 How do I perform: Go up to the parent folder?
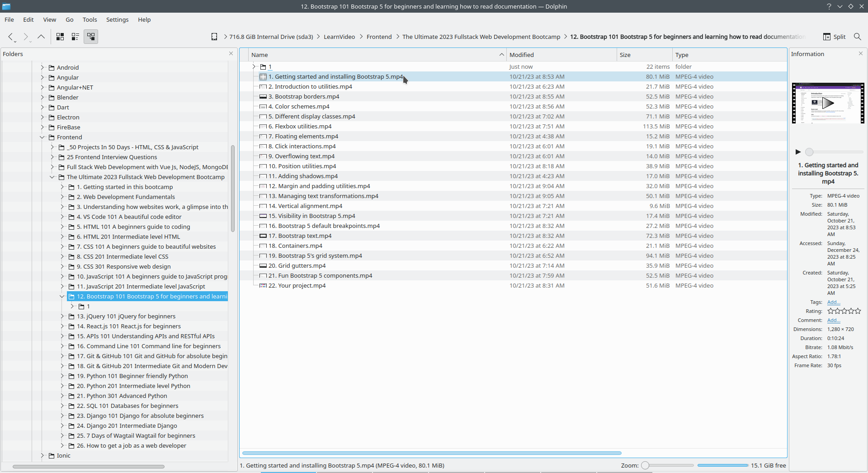[x=41, y=37]
